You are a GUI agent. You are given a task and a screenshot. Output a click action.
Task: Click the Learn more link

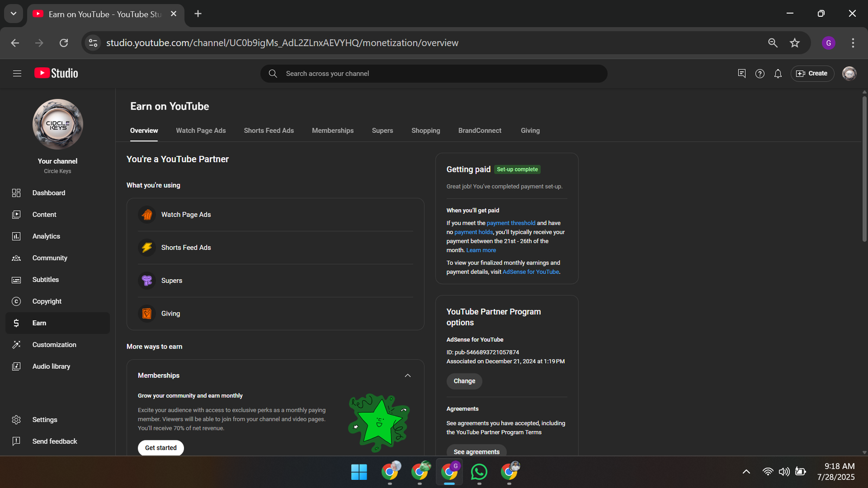tap(481, 250)
